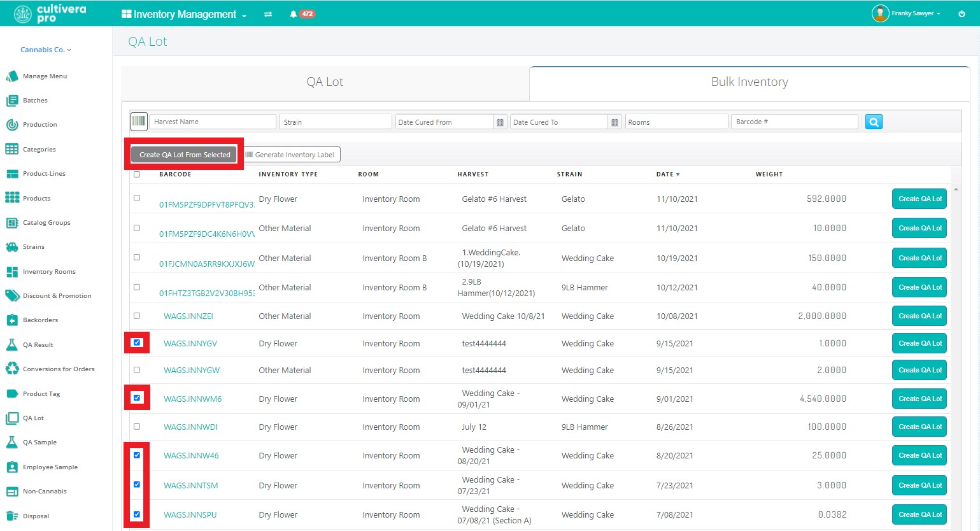Click the Generate Inventory Label button
The image size is (980, 531).
coord(292,155)
